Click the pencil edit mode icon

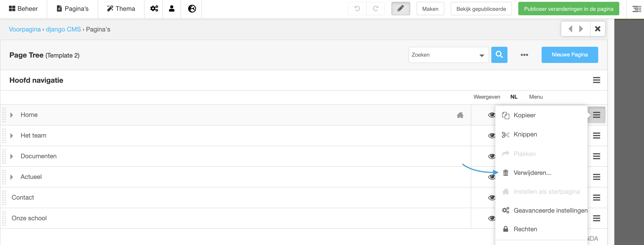point(401,9)
